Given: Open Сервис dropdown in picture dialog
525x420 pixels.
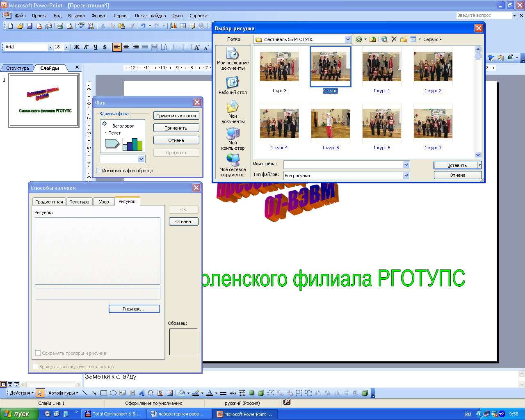Looking at the screenshot, I should pos(432,39).
